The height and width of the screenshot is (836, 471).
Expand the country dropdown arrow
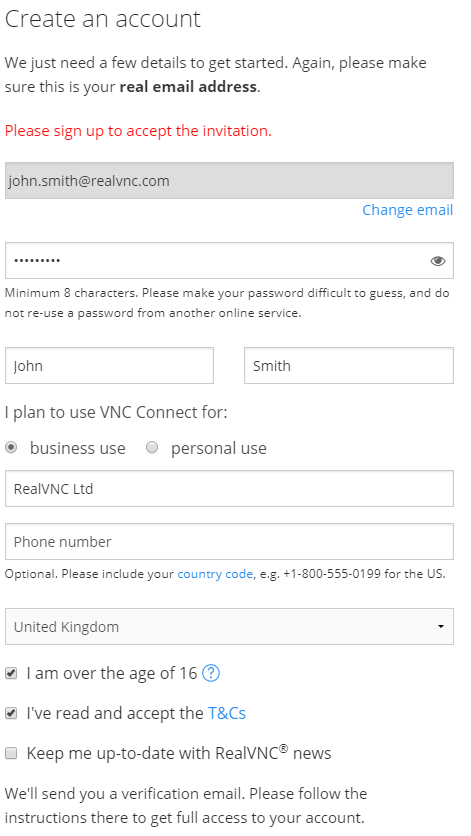[441, 626]
